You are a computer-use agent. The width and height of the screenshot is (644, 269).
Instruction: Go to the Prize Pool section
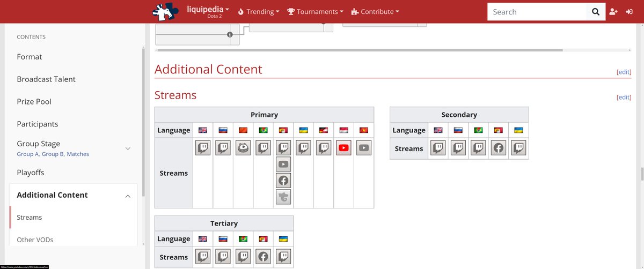pyautogui.click(x=34, y=102)
